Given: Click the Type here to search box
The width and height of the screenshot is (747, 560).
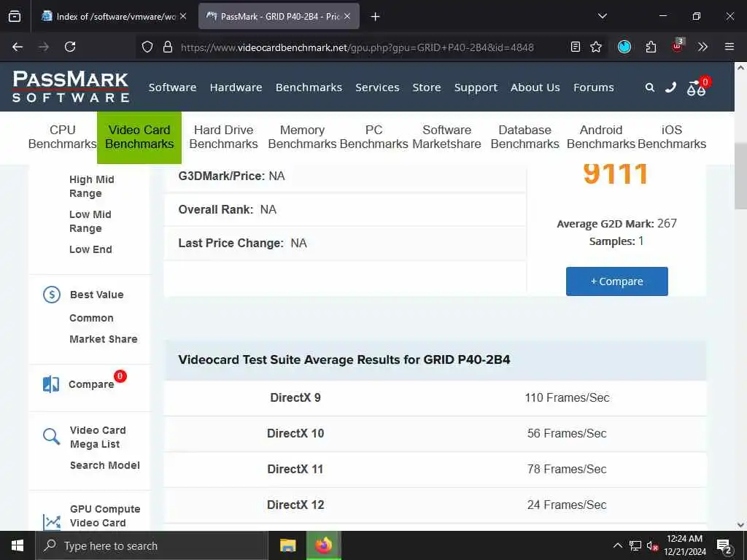Looking at the screenshot, I should [x=152, y=545].
